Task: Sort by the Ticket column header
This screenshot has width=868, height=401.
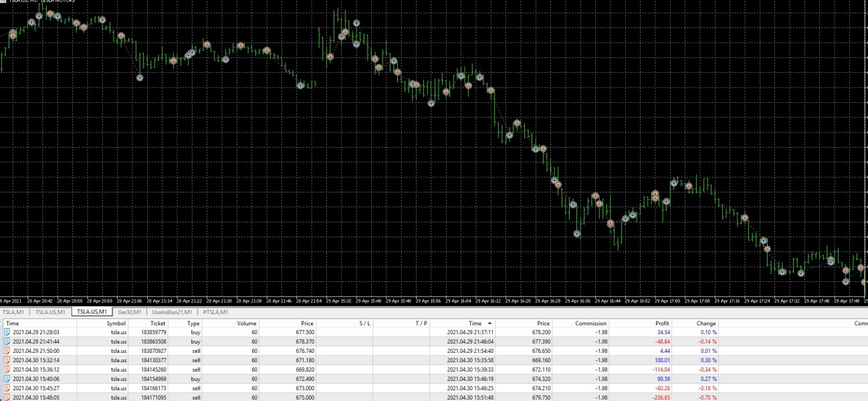Action: tap(158, 323)
